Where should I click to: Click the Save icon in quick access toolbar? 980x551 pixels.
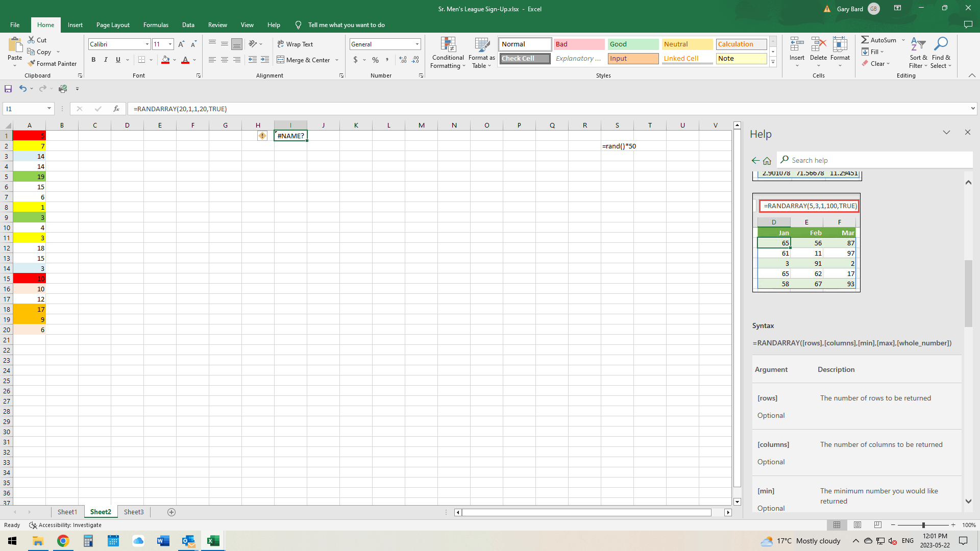[8, 89]
